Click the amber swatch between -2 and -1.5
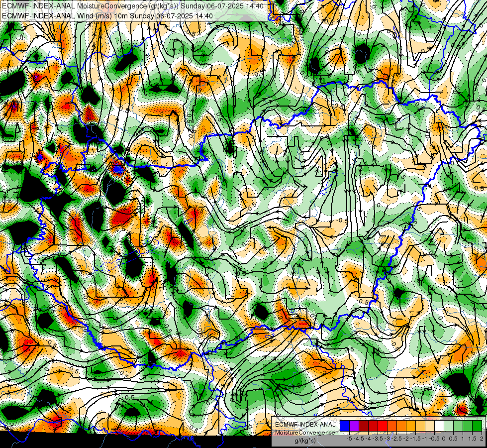The width and height of the screenshot is (487, 448). pos(411,426)
